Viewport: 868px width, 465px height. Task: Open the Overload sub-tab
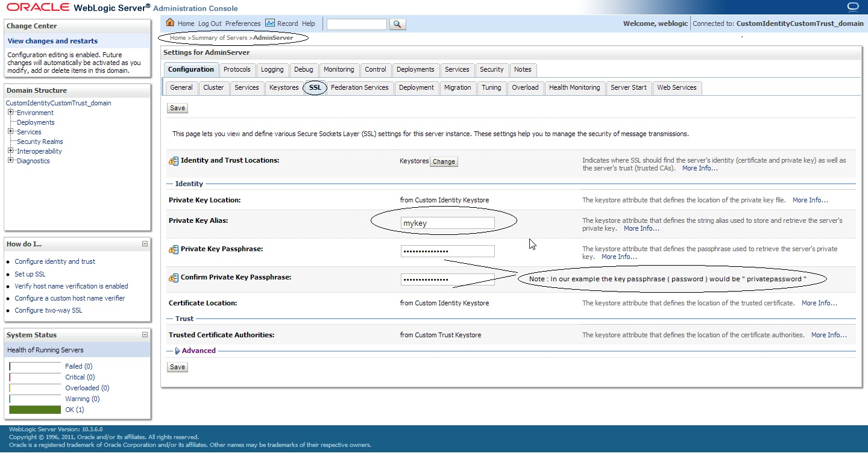(x=525, y=88)
